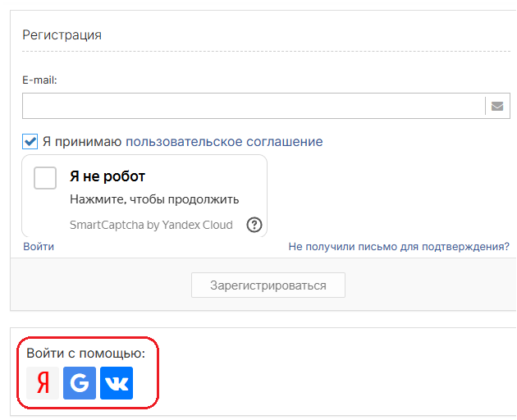Sign in with the Yandex icon
517x420 pixels.
point(43,383)
